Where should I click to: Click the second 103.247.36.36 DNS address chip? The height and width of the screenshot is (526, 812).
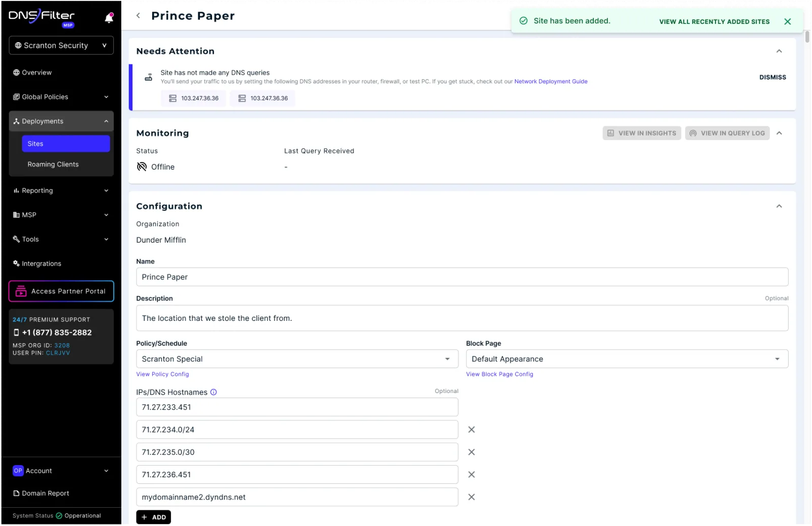click(x=263, y=98)
